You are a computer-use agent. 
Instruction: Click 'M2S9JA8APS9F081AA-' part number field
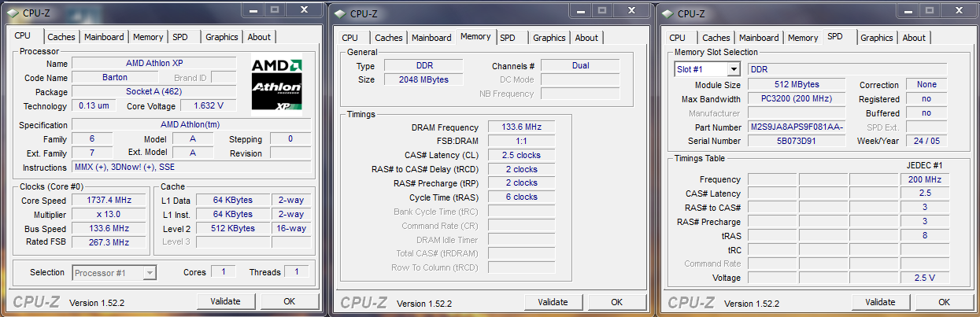point(797,127)
